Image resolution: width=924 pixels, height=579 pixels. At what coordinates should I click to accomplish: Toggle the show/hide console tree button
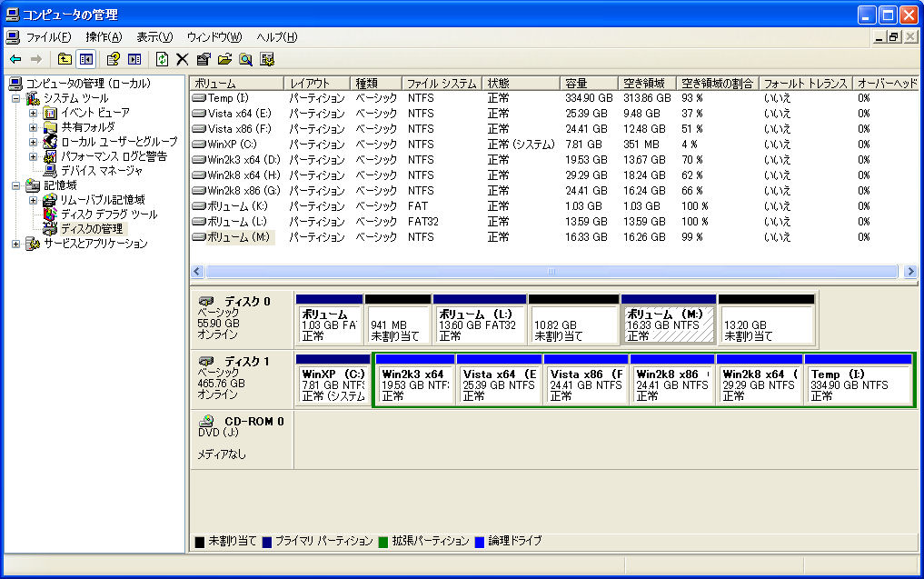click(86, 59)
